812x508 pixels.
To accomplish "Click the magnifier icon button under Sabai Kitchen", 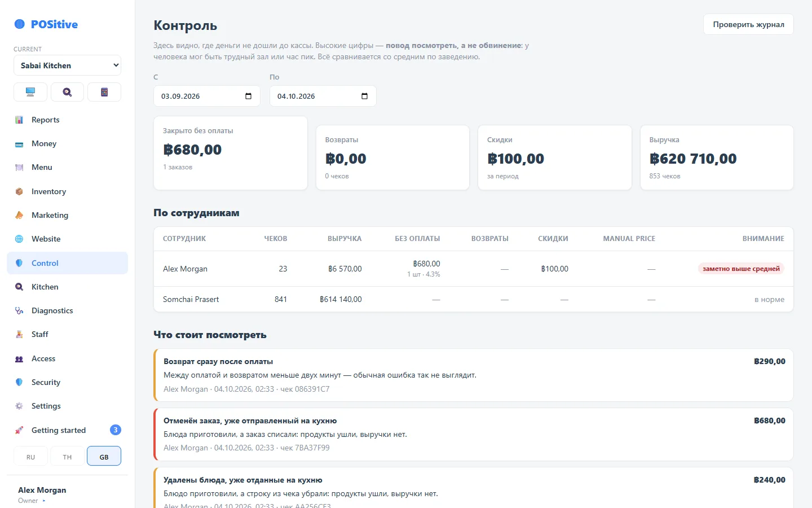I will coord(67,92).
